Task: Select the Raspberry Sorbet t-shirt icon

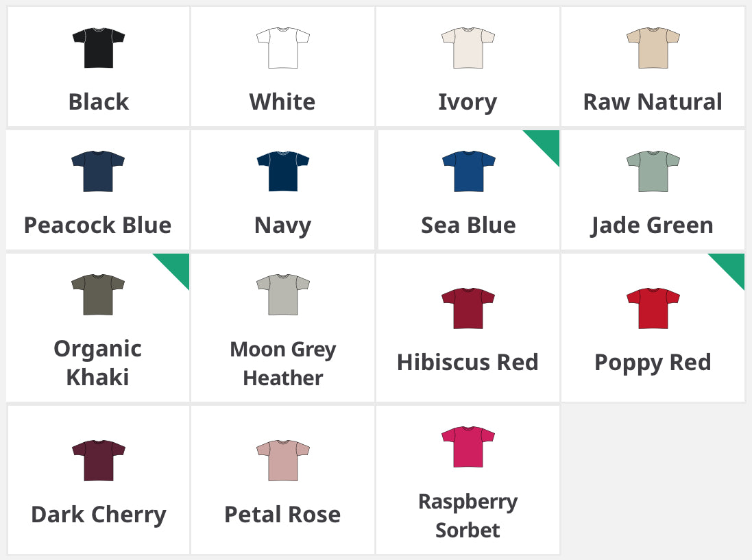Action: tap(468, 447)
